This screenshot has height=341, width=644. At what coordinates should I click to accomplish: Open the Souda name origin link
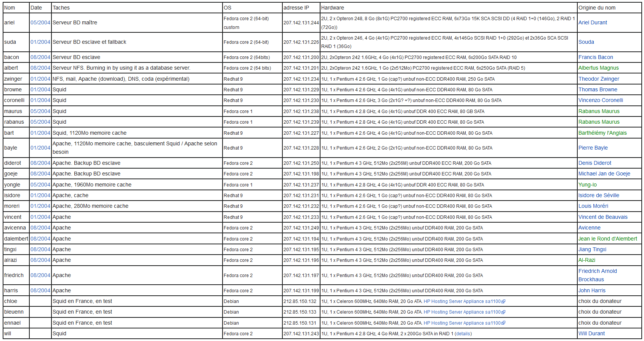[x=586, y=42]
